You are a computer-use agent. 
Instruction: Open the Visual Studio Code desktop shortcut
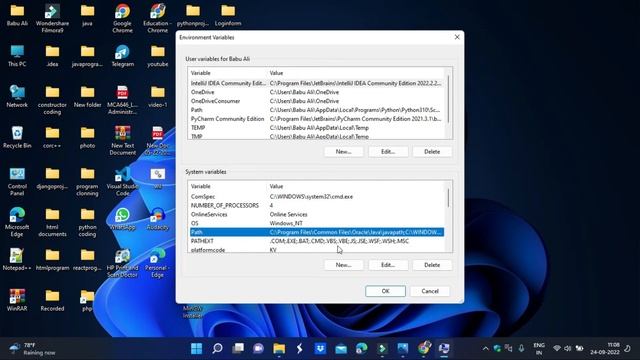click(x=122, y=181)
